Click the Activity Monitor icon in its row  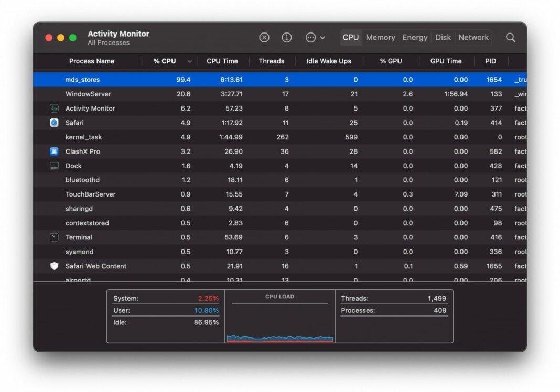coord(54,108)
